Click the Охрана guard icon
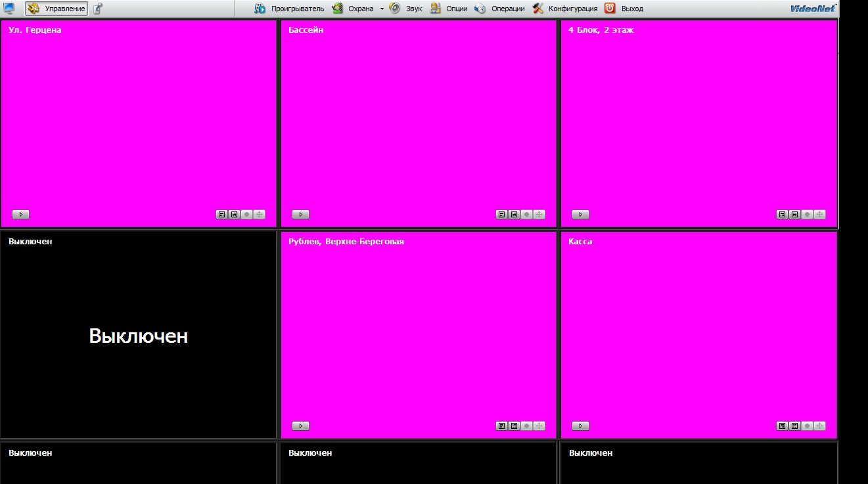The width and height of the screenshot is (868, 484). click(x=338, y=9)
